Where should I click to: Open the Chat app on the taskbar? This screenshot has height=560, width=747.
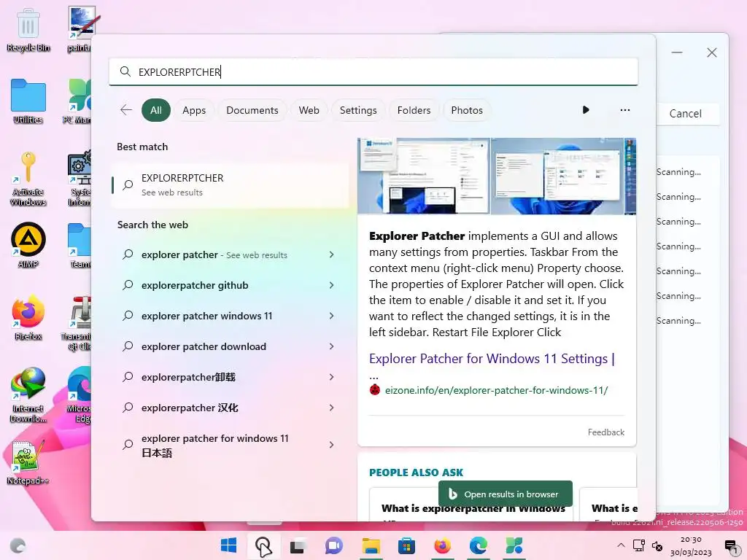[x=333, y=545]
